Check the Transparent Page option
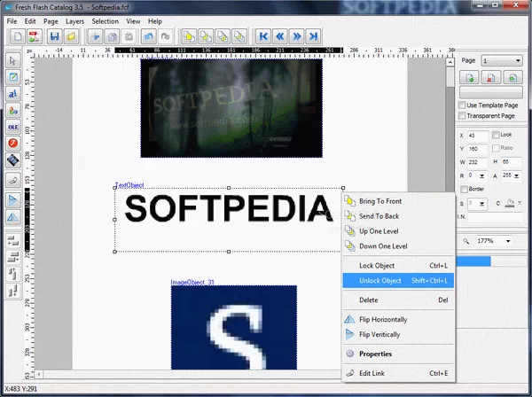The width and height of the screenshot is (532, 397). tap(462, 115)
